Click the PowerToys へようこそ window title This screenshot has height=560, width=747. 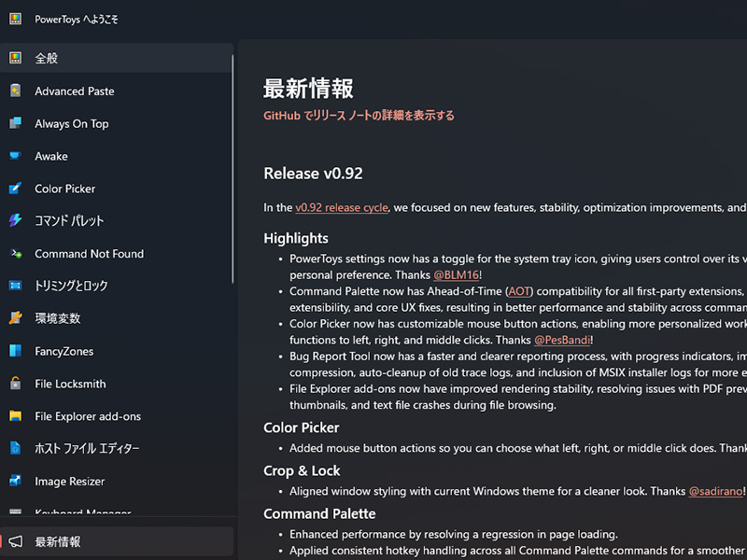point(77,19)
